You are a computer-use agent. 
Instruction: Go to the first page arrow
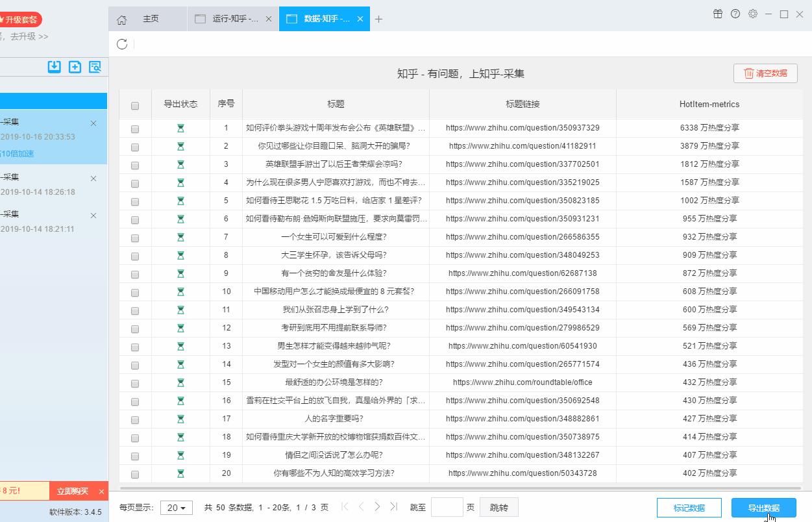click(345, 507)
